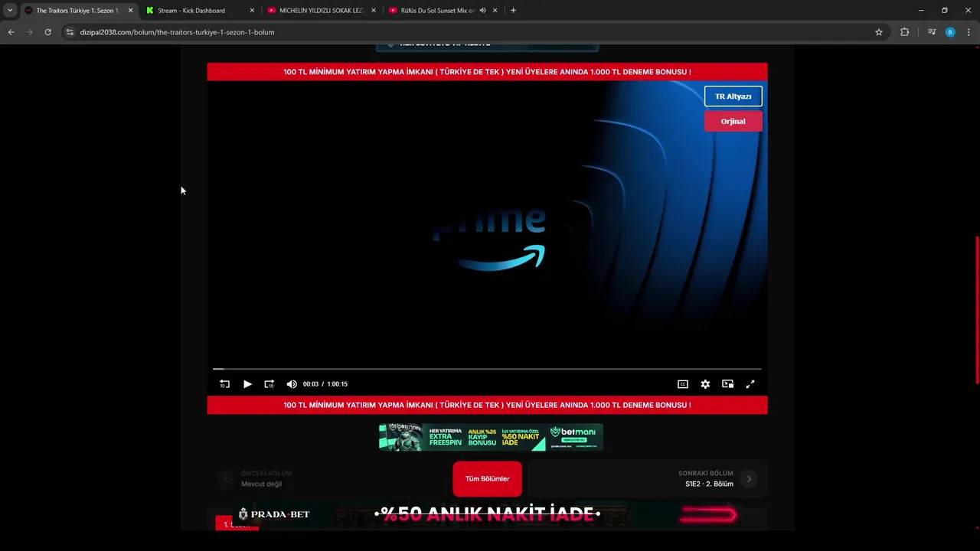This screenshot has height=551, width=980.
Task: Click previous episode arrow icon
Action: tap(225, 479)
